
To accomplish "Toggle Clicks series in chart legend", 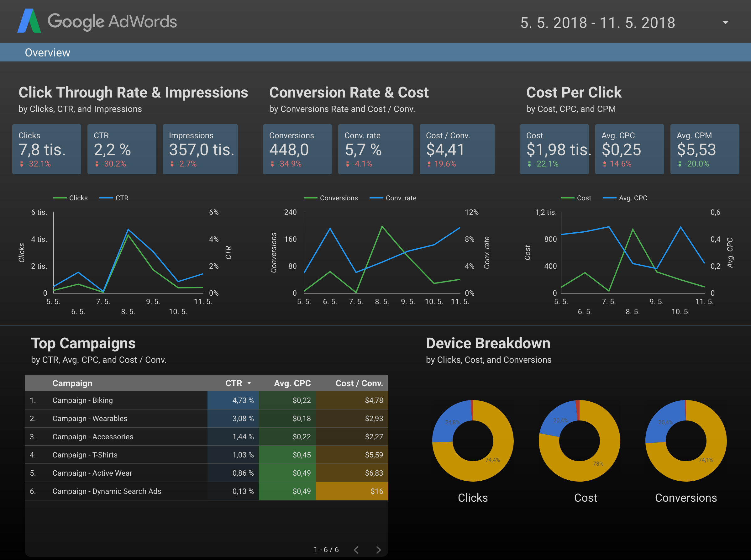I will [x=78, y=198].
